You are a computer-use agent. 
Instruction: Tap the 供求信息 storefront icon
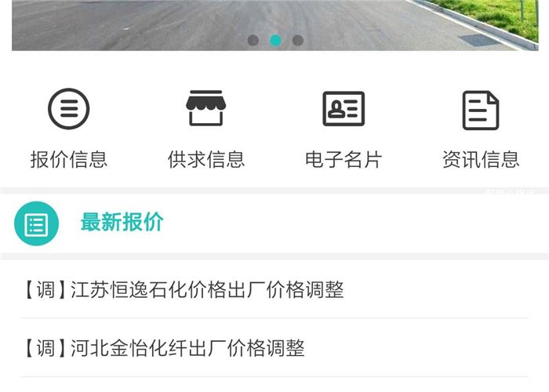coord(205,108)
